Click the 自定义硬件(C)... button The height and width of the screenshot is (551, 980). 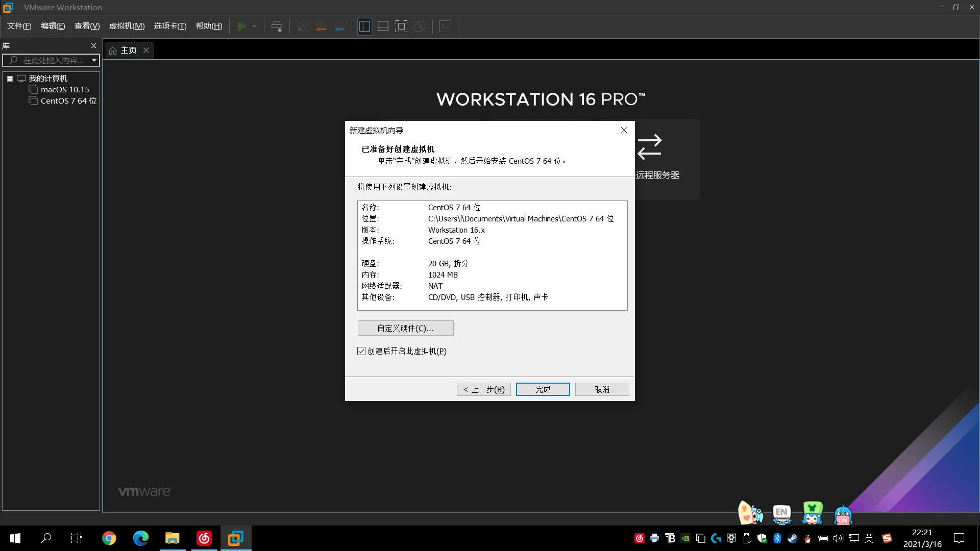pyautogui.click(x=405, y=328)
